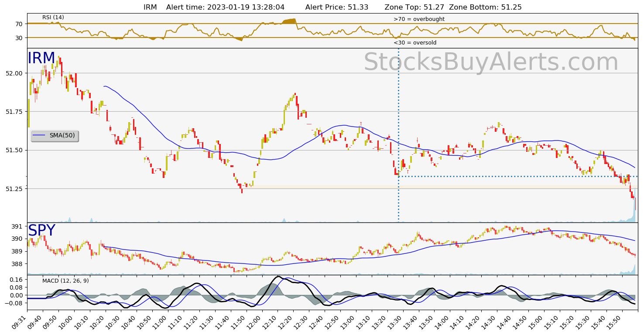644x335 pixels.
Task: Click the SMA(50) legend box
Action: pos(55,136)
